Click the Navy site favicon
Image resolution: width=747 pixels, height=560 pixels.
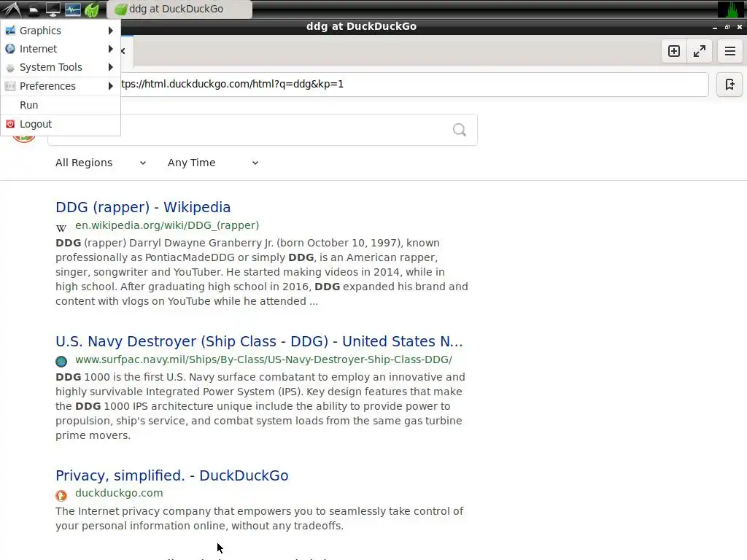click(61, 362)
